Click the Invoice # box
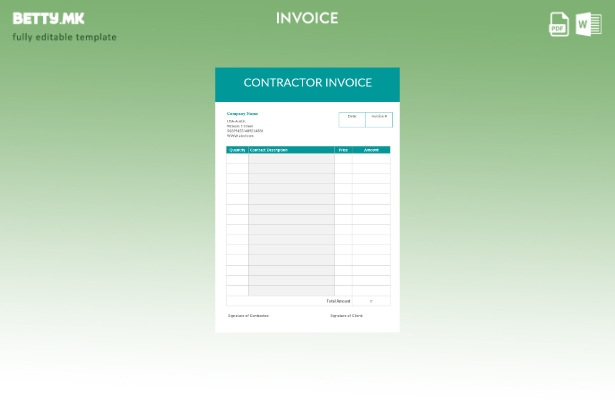The image size is (615, 400). (x=379, y=119)
